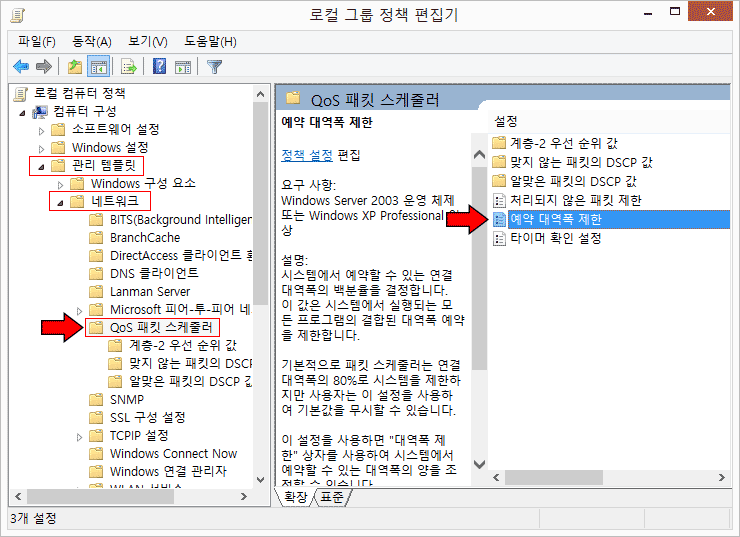Expand the Windows 구성 요소 node
740x537 pixels.
[x=60, y=185]
